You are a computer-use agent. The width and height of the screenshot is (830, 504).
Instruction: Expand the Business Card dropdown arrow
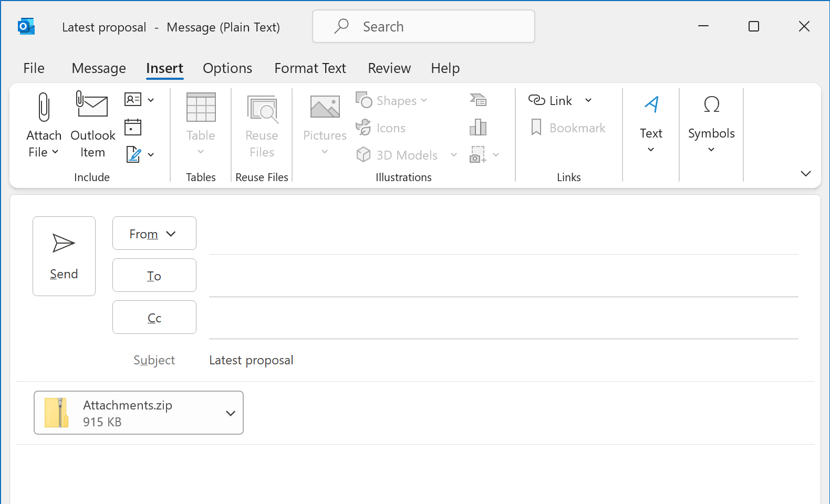click(151, 100)
